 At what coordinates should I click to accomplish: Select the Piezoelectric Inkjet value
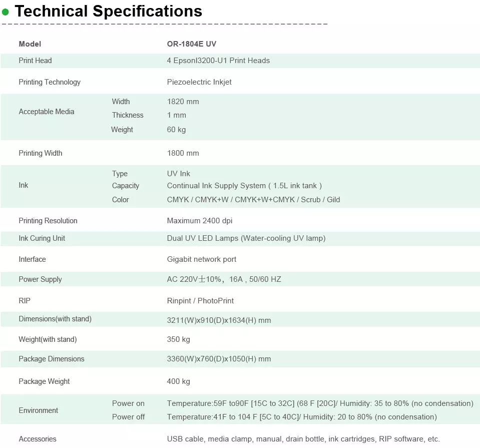199,82
